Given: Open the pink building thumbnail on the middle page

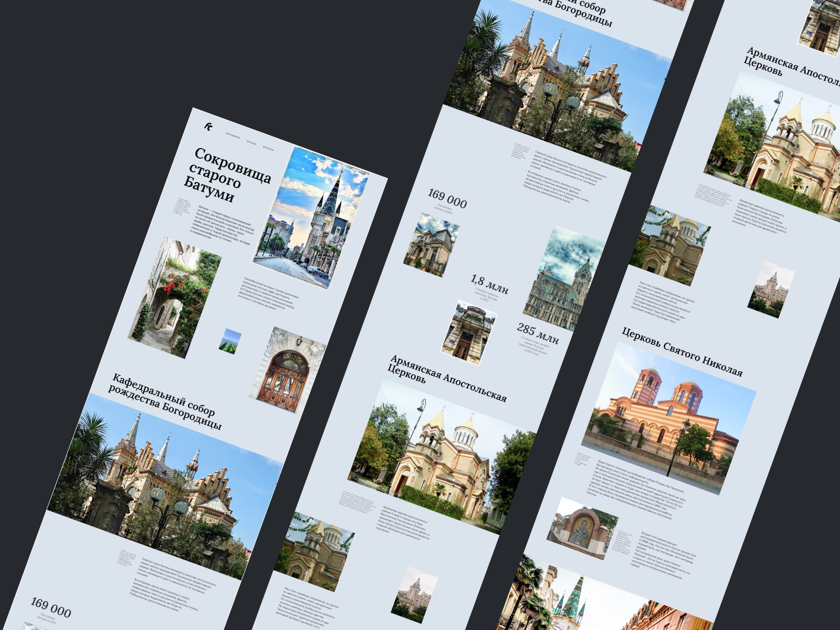Looking at the screenshot, I should coord(414,595).
